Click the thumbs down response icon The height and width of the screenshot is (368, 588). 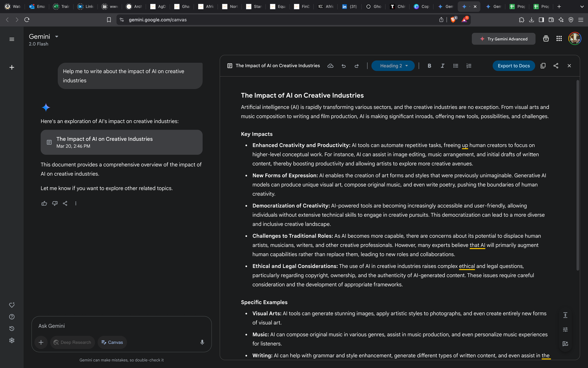click(55, 203)
